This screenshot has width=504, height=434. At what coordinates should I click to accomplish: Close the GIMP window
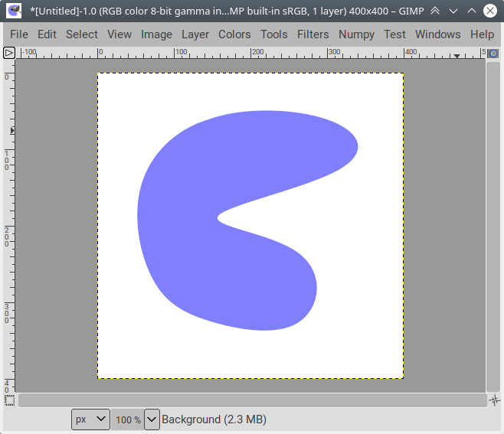(x=490, y=11)
